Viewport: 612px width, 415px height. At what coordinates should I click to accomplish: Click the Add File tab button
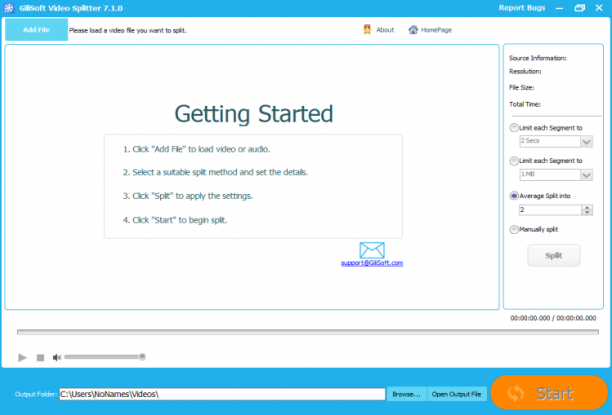[36, 30]
